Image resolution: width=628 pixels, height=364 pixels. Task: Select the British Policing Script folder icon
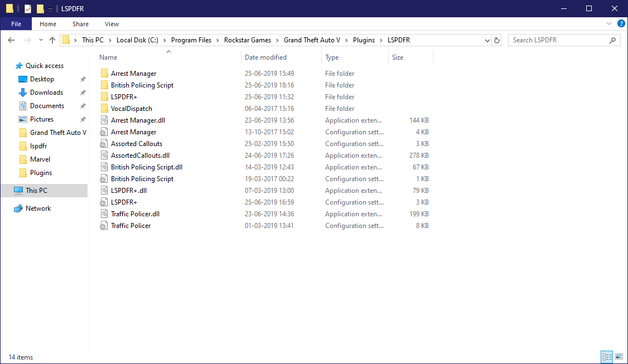click(104, 85)
